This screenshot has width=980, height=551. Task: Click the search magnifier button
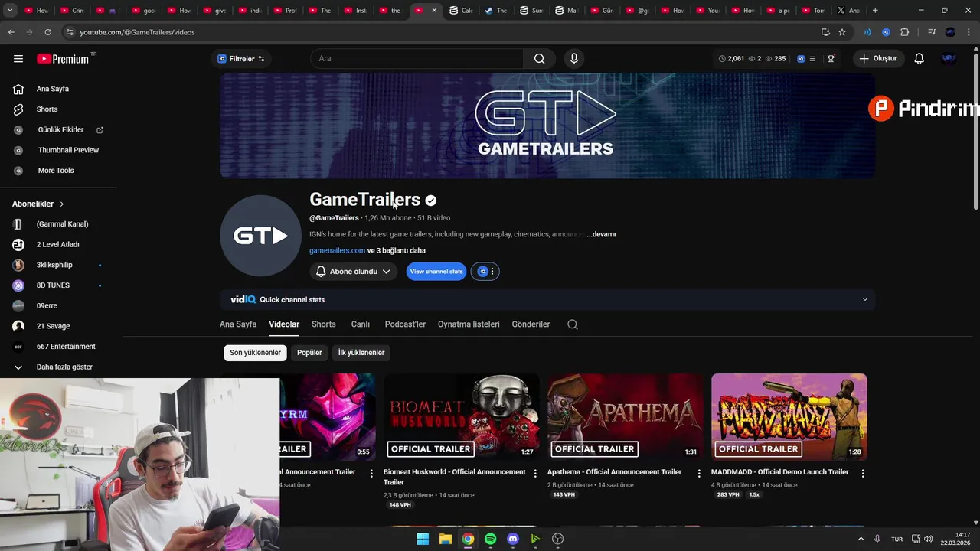pos(540,59)
